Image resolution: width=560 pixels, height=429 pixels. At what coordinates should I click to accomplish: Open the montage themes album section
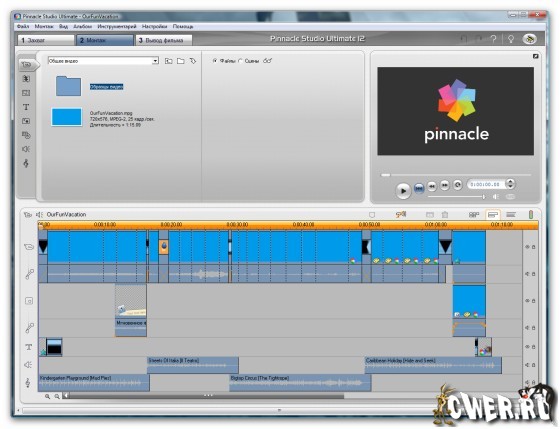(x=26, y=93)
